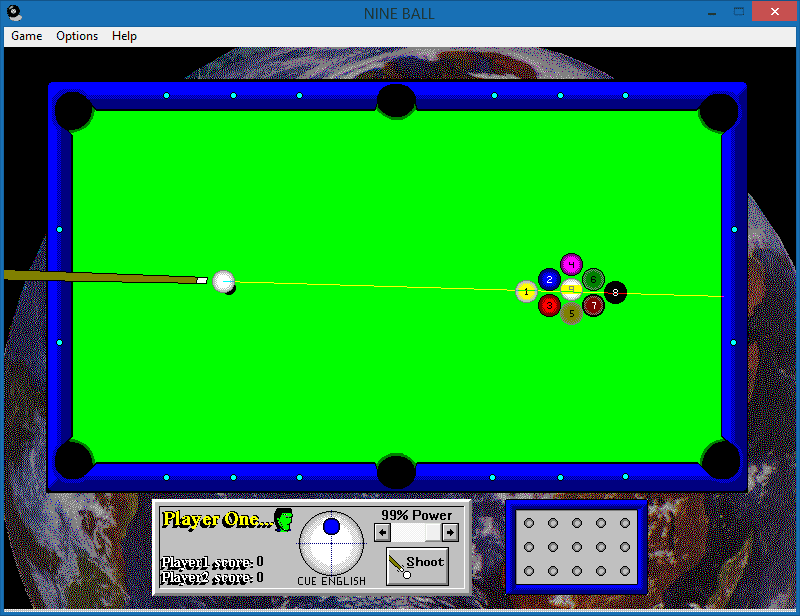This screenshot has height=616, width=800.
Task: Click the white cue ball
Action: [223, 281]
